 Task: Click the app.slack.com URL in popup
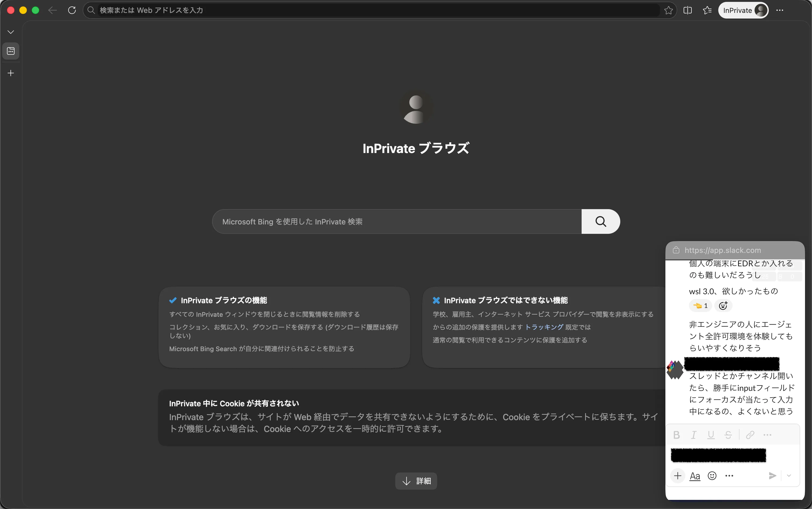tap(723, 250)
